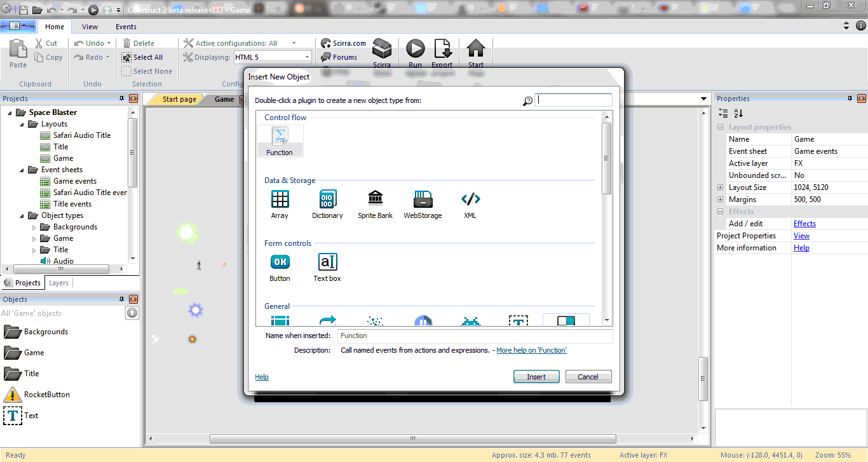Click the Insert button in dialog
The height and width of the screenshot is (462, 868).
point(536,377)
